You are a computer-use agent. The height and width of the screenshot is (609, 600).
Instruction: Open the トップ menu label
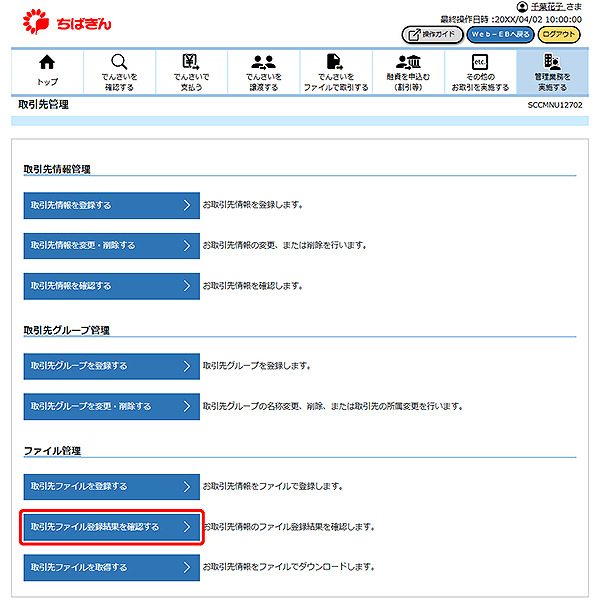pyautogui.click(x=47, y=82)
